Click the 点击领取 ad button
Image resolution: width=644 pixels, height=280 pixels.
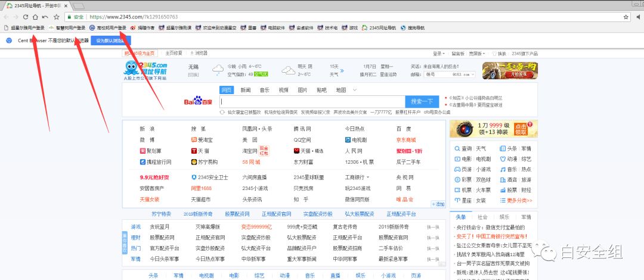pyautogui.click(x=521, y=129)
